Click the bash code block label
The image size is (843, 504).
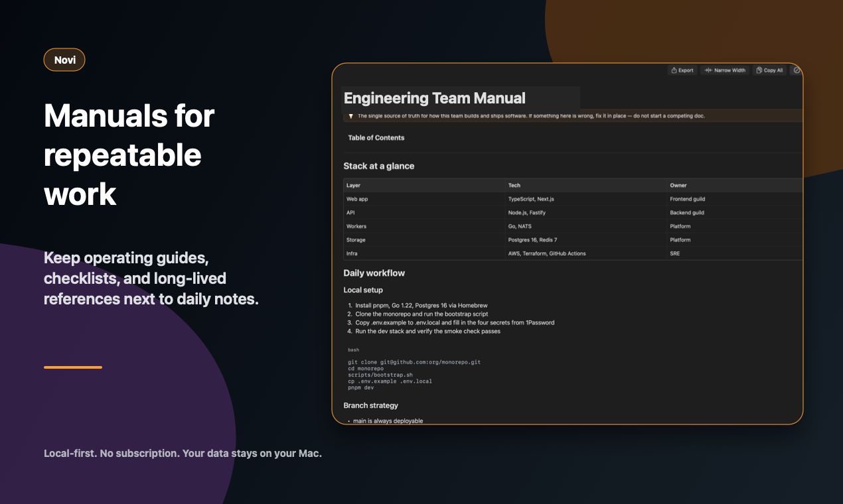click(353, 349)
